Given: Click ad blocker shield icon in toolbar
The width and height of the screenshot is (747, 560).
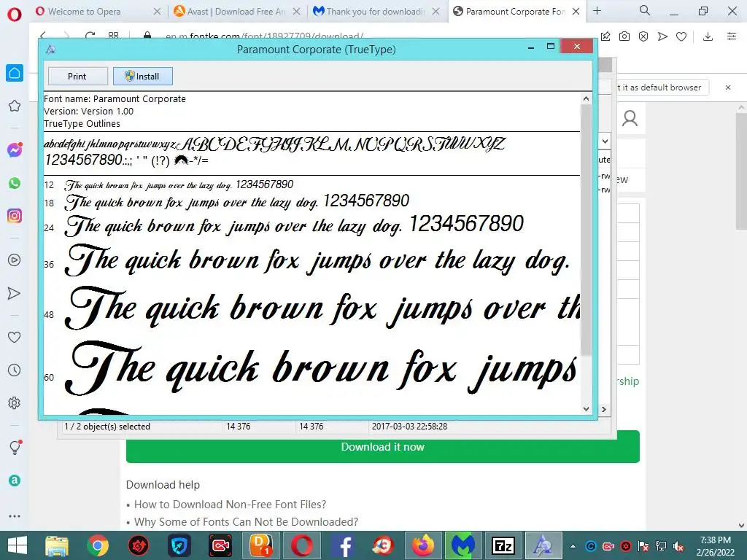Looking at the screenshot, I should coord(643,36).
